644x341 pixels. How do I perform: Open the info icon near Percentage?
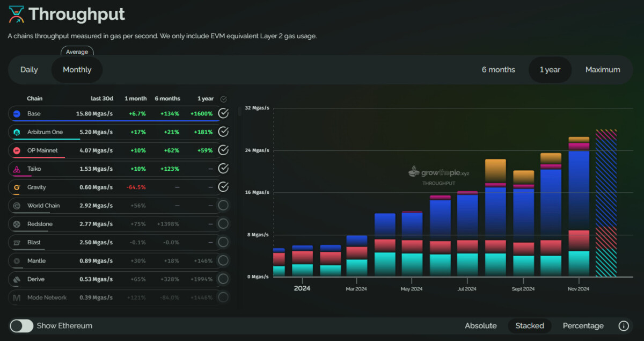coord(624,326)
